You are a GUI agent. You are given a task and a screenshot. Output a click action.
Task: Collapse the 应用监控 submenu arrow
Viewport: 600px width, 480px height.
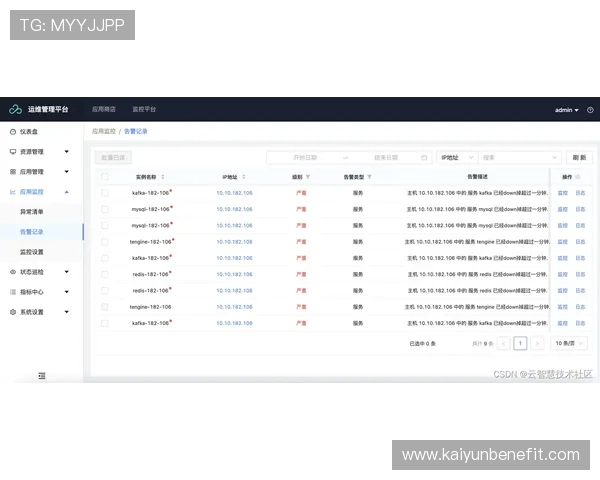point(67,192)
